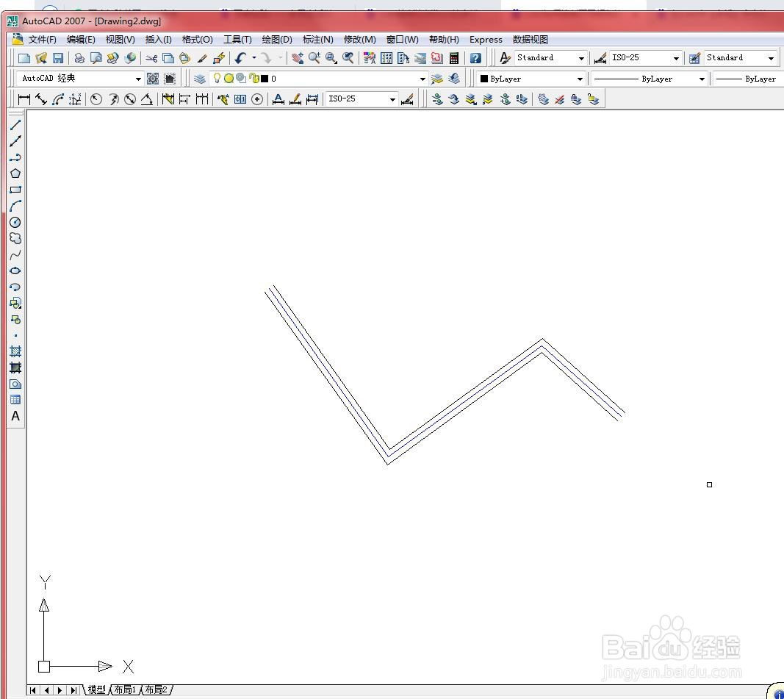
Task: Click the Cut scissors icon
Action: (x=151, y=58)
